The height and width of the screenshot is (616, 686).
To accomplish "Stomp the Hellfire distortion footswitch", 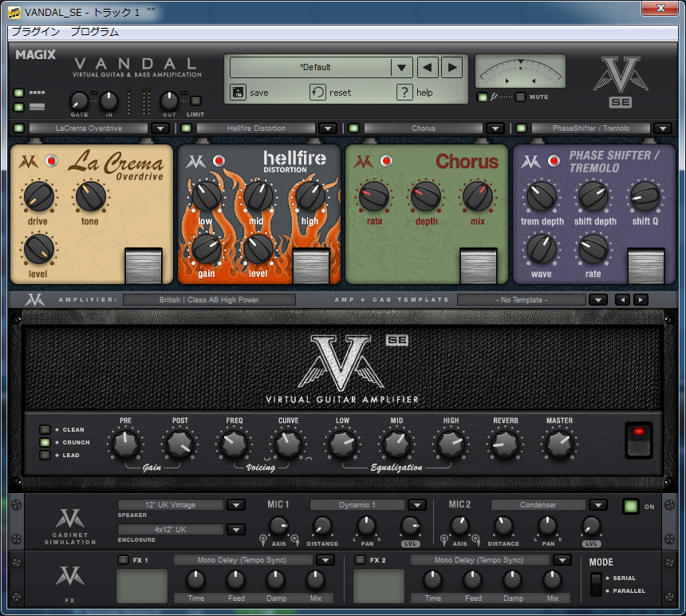I will 310,266.
